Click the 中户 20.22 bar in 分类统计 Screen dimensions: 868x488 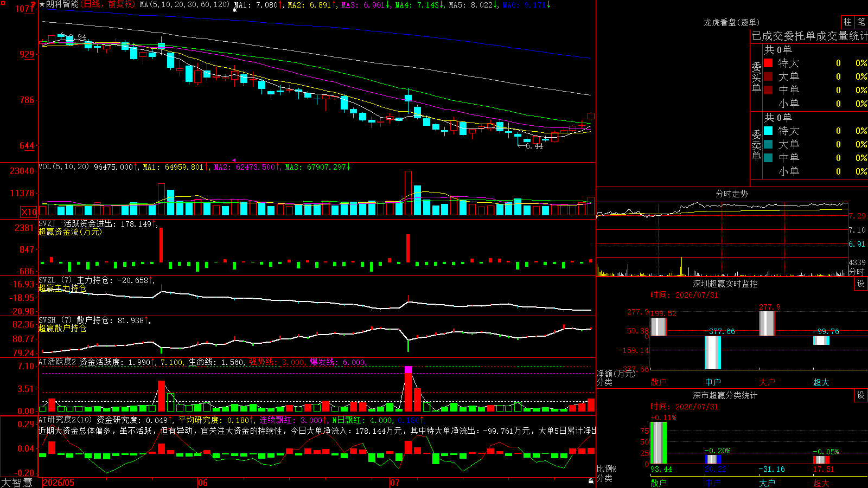[x=713, y=459]
